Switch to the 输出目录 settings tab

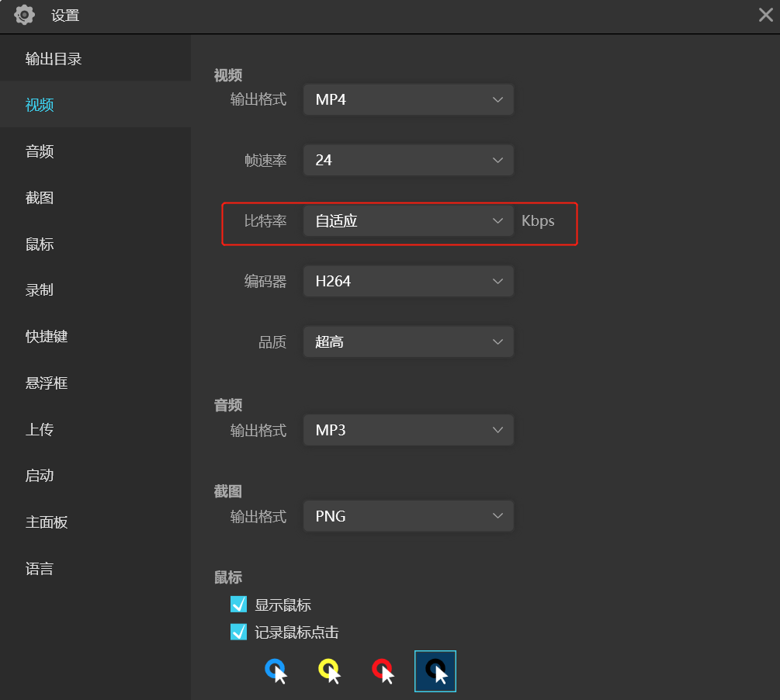pos(54,59)
